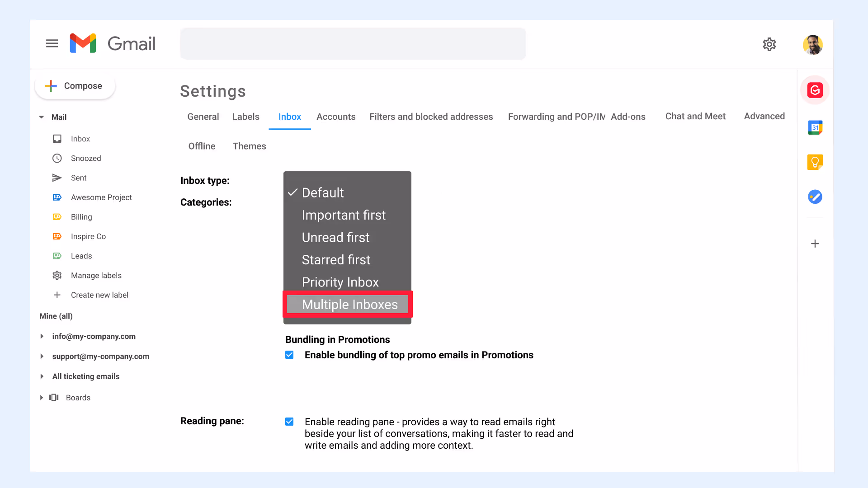Open the hamburger main menu
The height and width of the screenshot is (488, 868).
coord(52,43)
